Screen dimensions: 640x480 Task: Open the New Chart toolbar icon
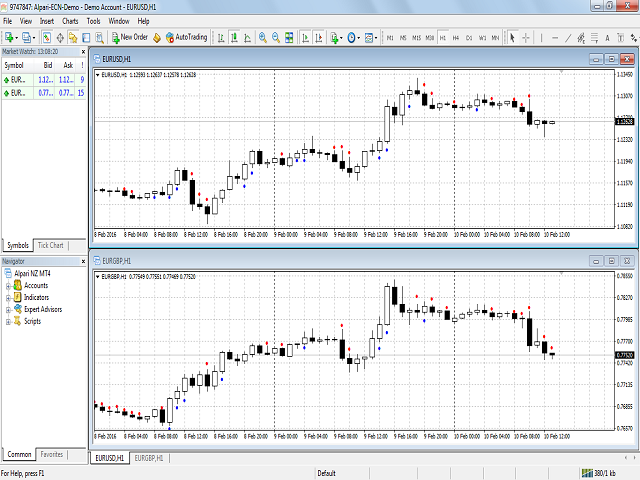coord(9,38)
